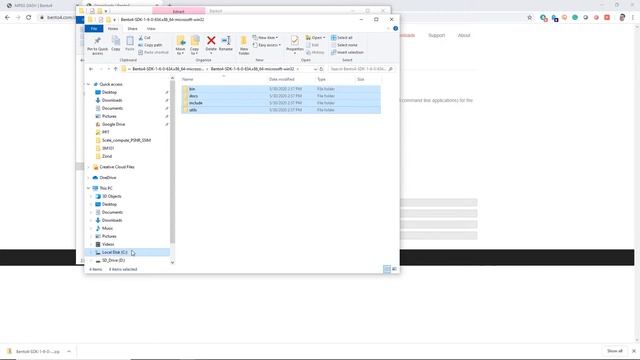This screenshot has width=640, height=360.
Task: Click address bar refresh icon
Action: (321, 69)
